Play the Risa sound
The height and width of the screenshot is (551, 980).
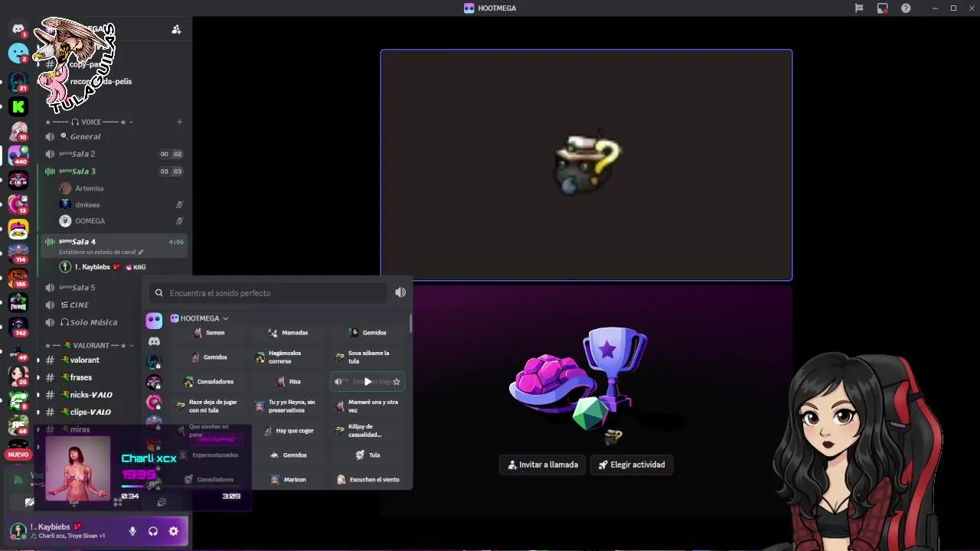[289, 381]
